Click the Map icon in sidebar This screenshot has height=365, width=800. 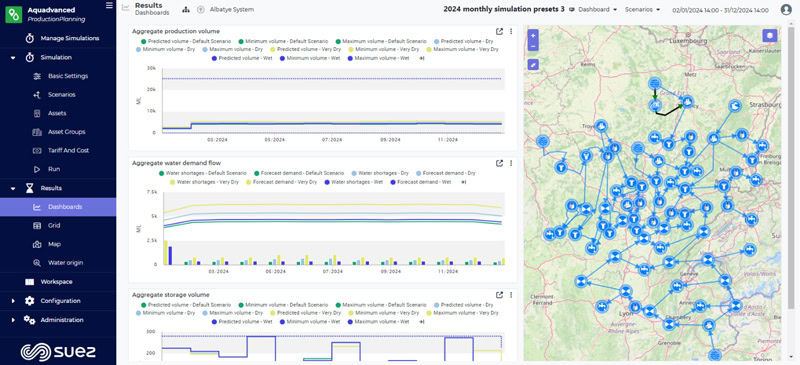pyautogui.click(x=37, y=245)
